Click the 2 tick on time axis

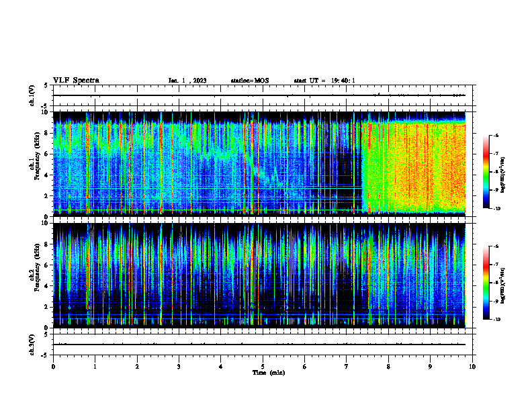click(x=137, y=367)
